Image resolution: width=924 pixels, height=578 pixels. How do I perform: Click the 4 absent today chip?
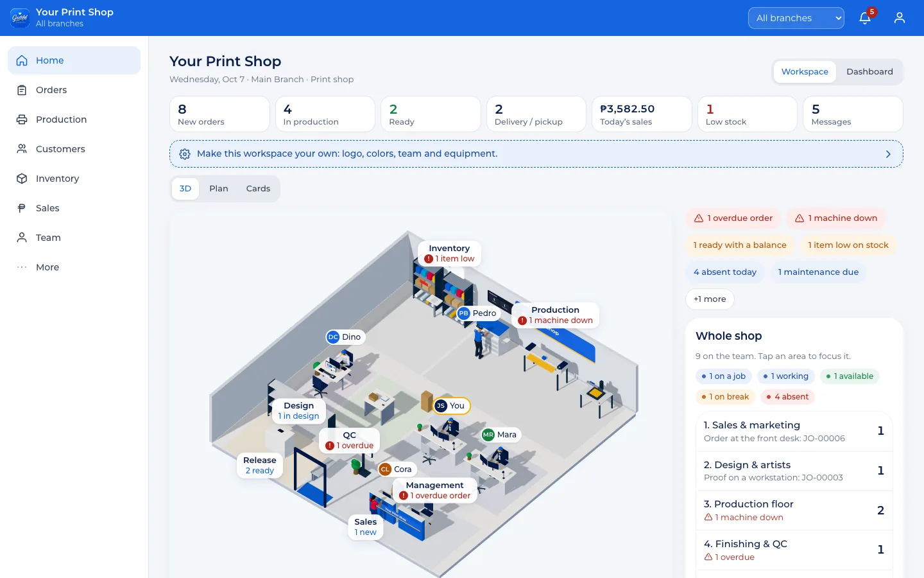click(725, 272)
